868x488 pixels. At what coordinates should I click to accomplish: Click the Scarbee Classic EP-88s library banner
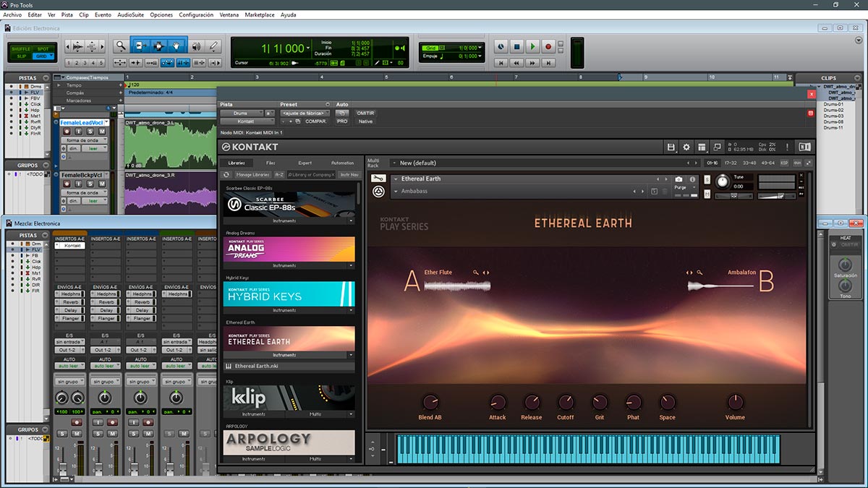point(289,205)
